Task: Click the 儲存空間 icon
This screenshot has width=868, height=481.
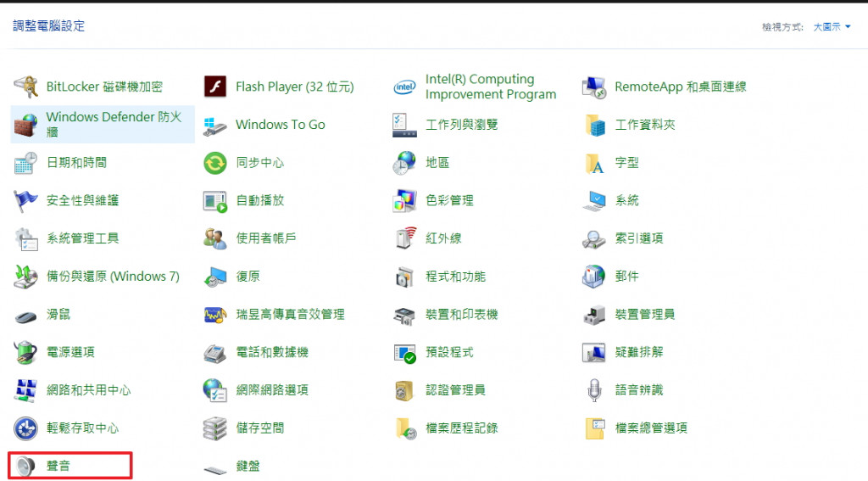Action: (x=214, y=428)
